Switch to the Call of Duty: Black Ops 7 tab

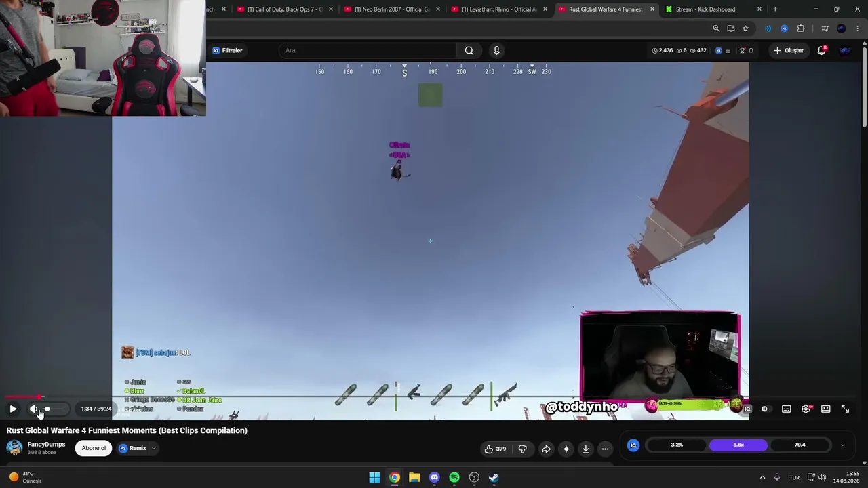pos(285,9)
